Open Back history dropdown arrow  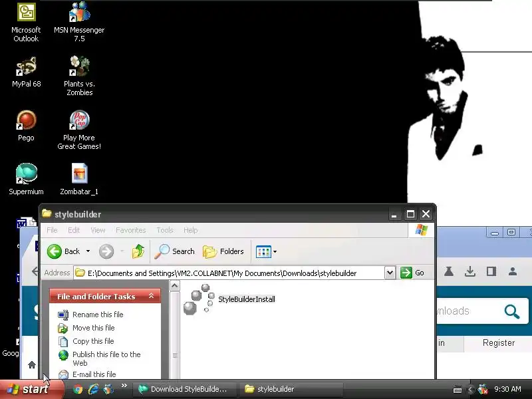88,251
